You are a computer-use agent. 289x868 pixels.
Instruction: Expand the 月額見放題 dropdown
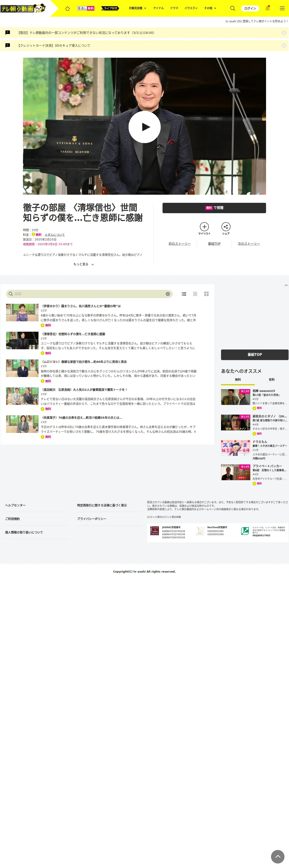pyautogui.click(x=137, y=8)
